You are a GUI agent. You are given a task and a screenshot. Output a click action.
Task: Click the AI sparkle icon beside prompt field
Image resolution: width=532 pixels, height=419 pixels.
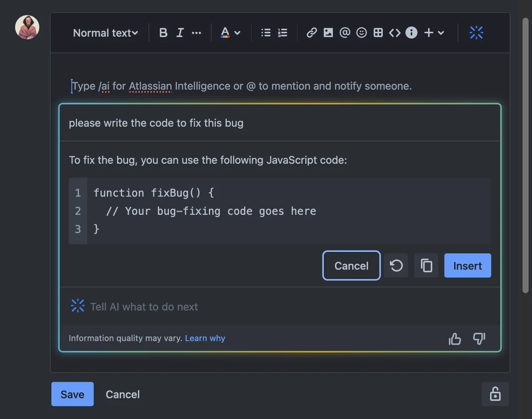78,305
